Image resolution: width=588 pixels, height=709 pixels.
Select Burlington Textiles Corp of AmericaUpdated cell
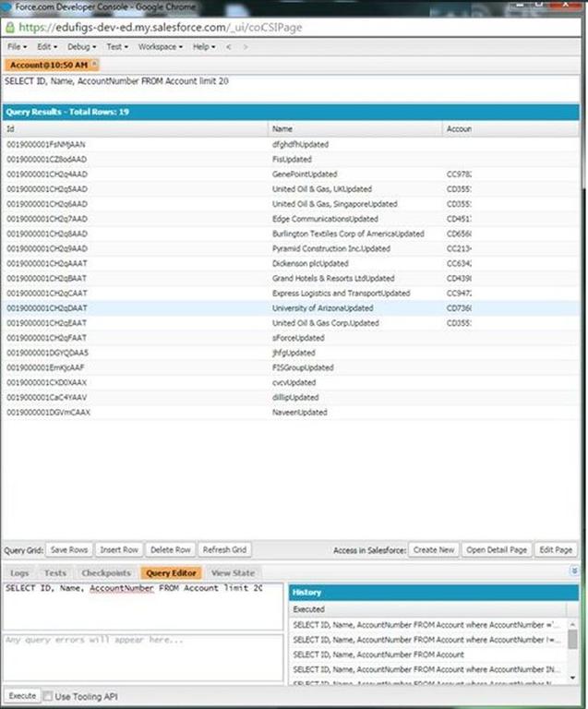pos(355,234)
